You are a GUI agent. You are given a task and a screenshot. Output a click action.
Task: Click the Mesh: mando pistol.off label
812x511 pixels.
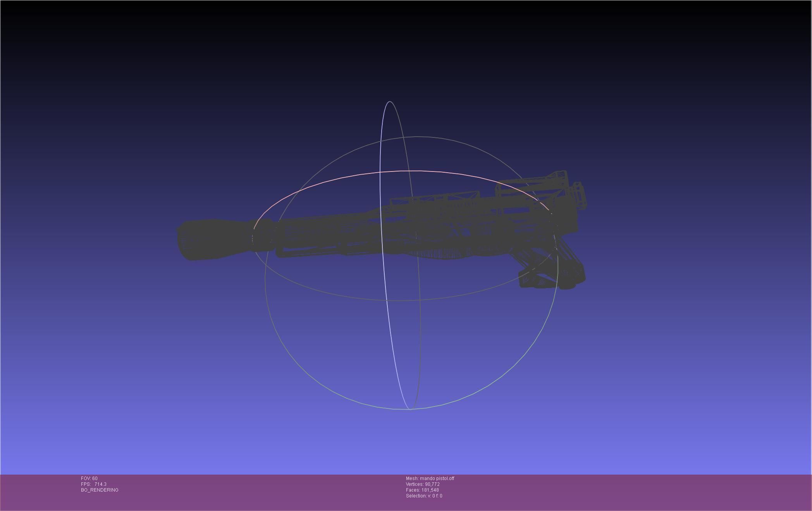tap(430, 478)
